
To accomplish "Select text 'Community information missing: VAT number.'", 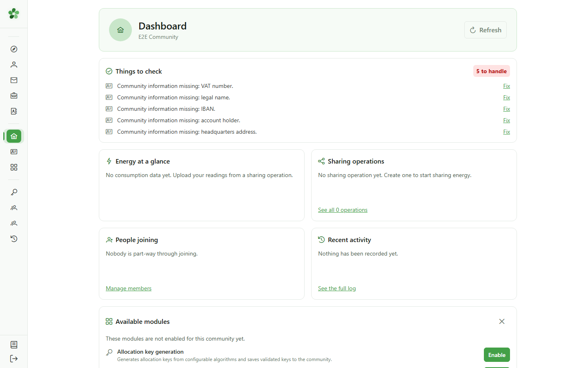I will point(175,86).
